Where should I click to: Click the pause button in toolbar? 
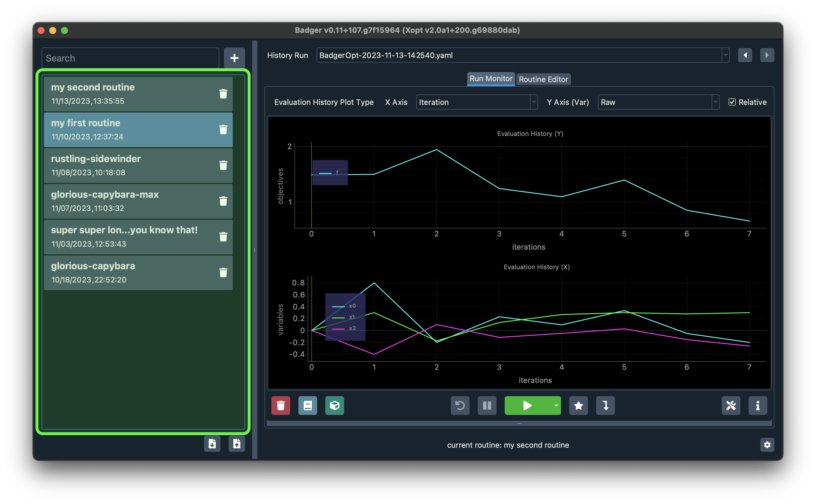(x=487, y=405)
